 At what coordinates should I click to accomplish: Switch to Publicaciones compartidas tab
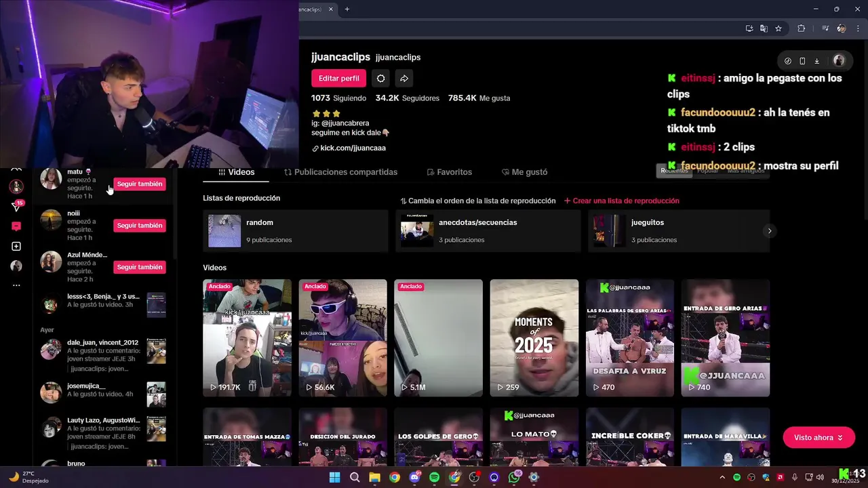pos(340,172)
